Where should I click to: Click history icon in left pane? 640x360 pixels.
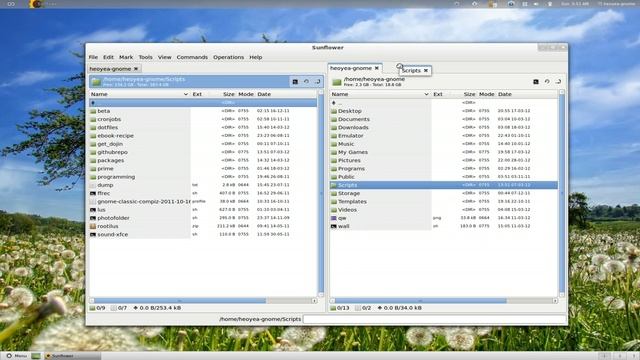(x=306, y=82)
